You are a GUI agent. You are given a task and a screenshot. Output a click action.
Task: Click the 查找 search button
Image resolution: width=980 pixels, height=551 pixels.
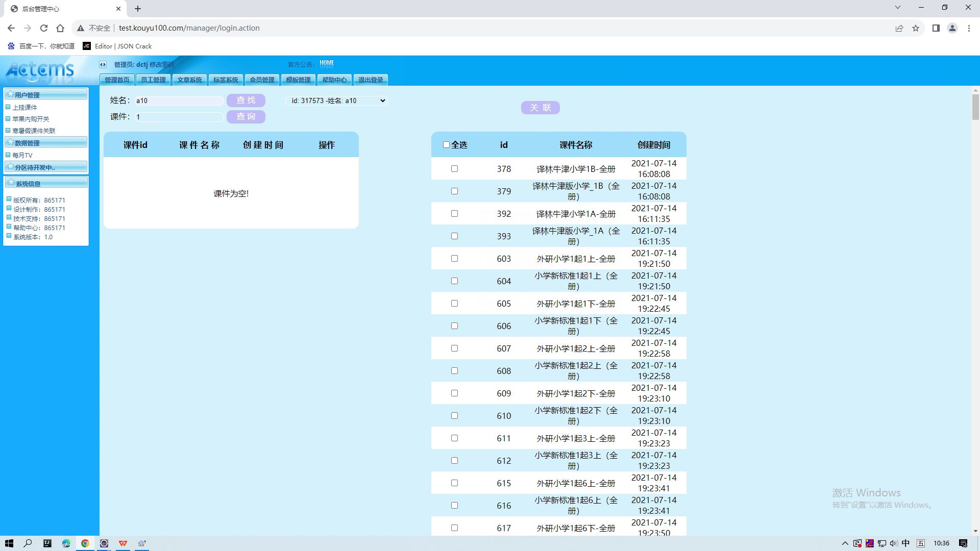(246, 101)
